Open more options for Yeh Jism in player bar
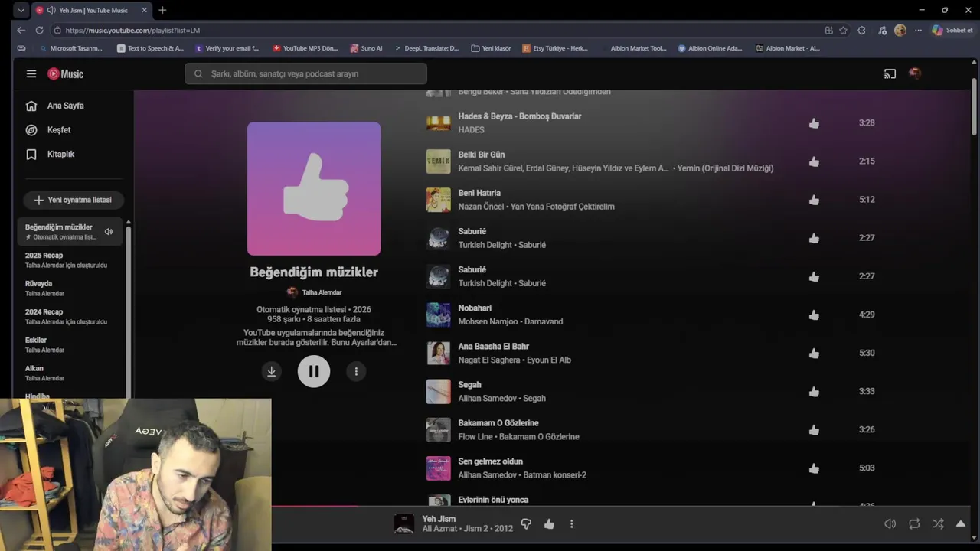The width and height of the screenshot is (980, 551). pyautogui.click(x=571, y=524)
